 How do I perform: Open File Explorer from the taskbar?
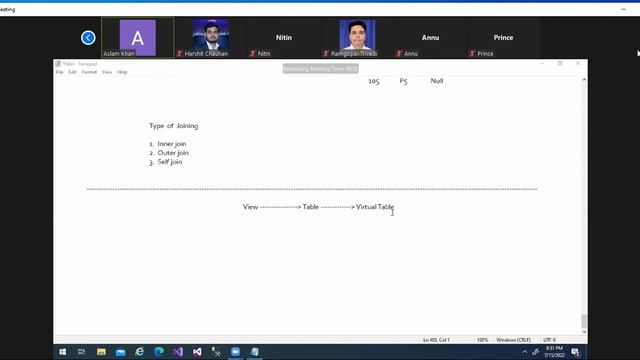pyautogui.click(x=101, y=352)
